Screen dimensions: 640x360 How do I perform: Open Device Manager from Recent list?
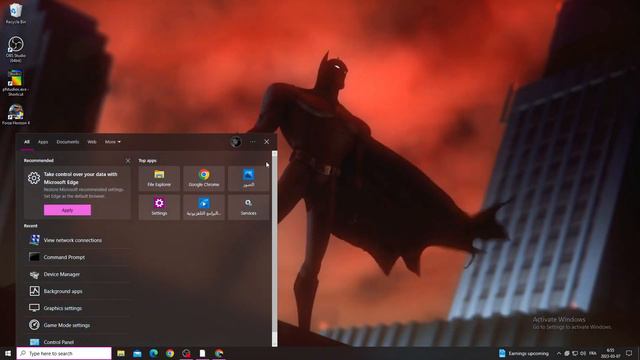(78, 274)
